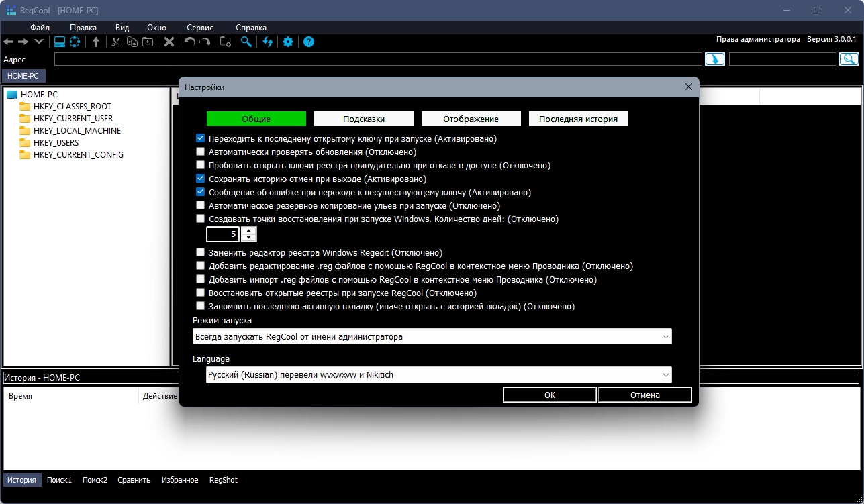Open the Вид menu
This screenshot has height=504, width=864.
(122, 28)
